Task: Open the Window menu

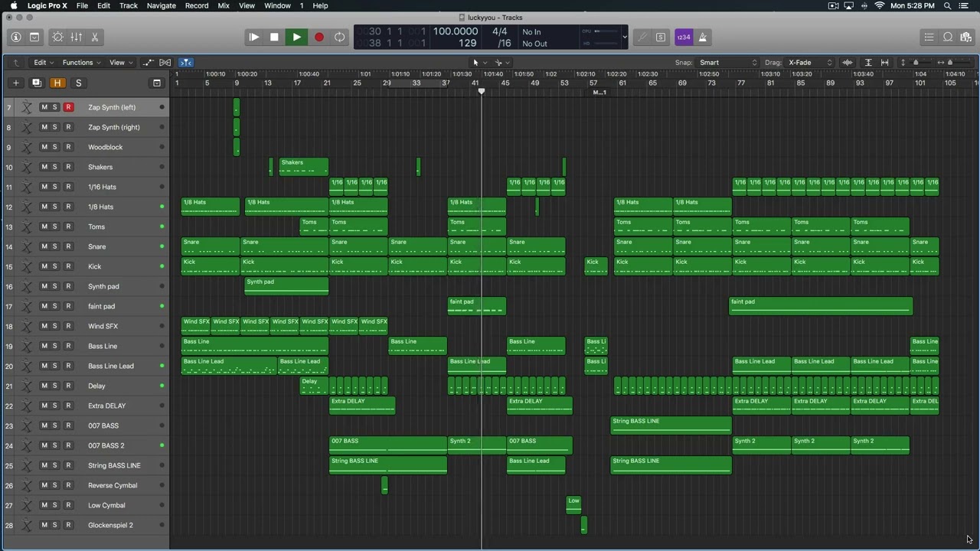Action: [277, 5]
